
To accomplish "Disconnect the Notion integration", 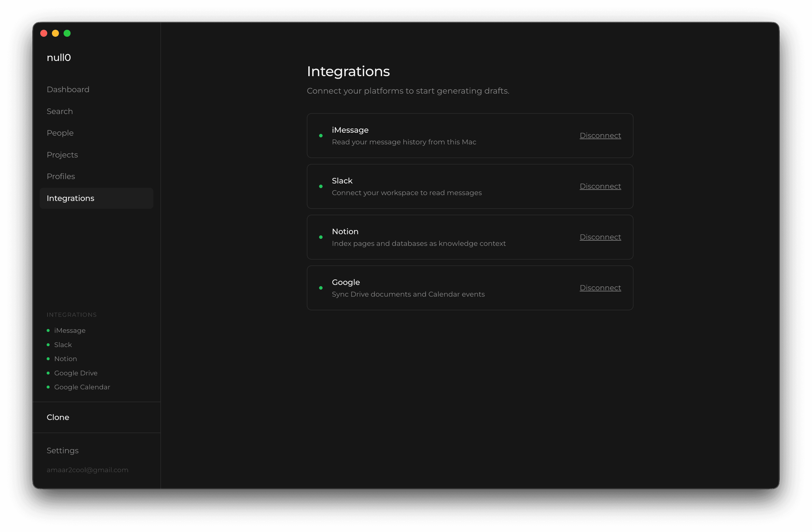I will (x=600, y=237).
